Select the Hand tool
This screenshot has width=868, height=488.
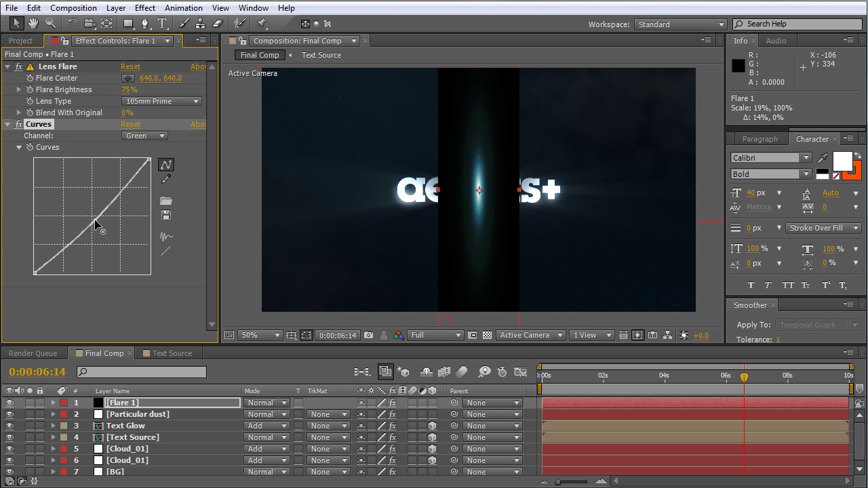[33, 24]
